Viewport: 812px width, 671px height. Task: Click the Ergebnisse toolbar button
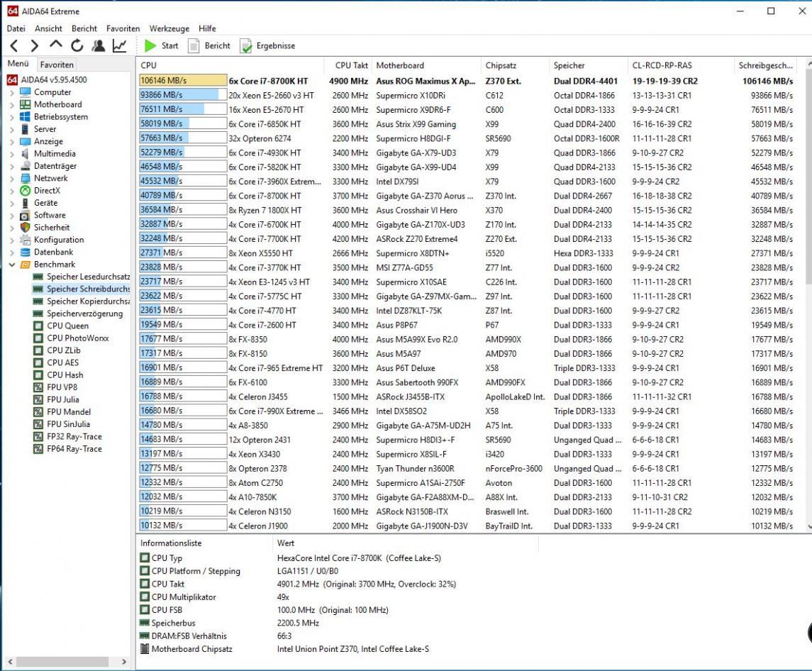tap(268, 45)
